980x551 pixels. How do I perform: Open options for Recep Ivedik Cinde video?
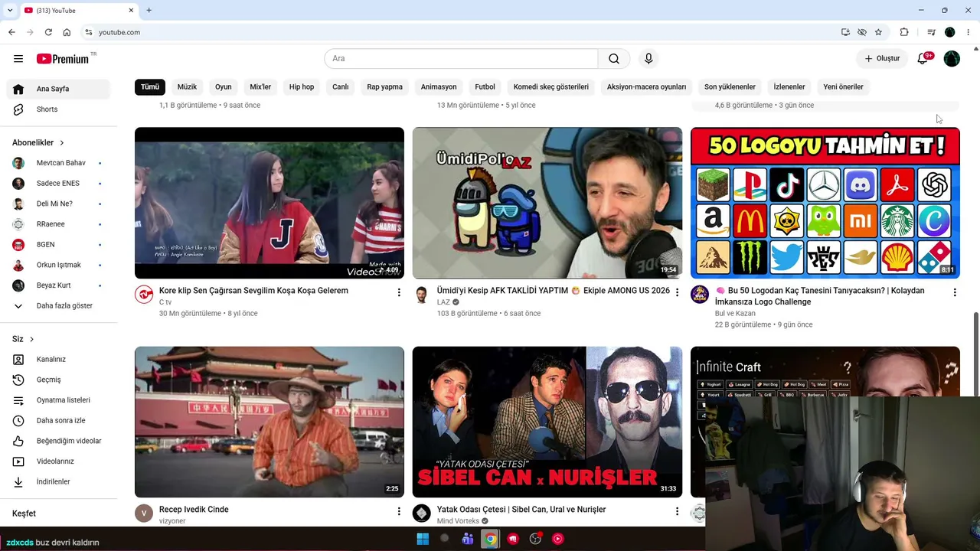(x=398, y=511)
